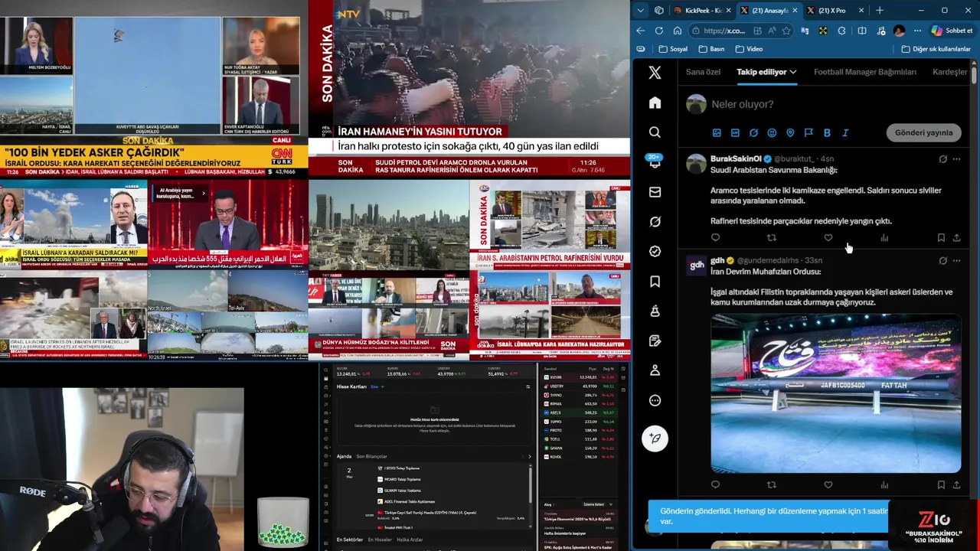Open Profile in the X sidebar
This screenshot has height=551, width=980.
[655, 370]
